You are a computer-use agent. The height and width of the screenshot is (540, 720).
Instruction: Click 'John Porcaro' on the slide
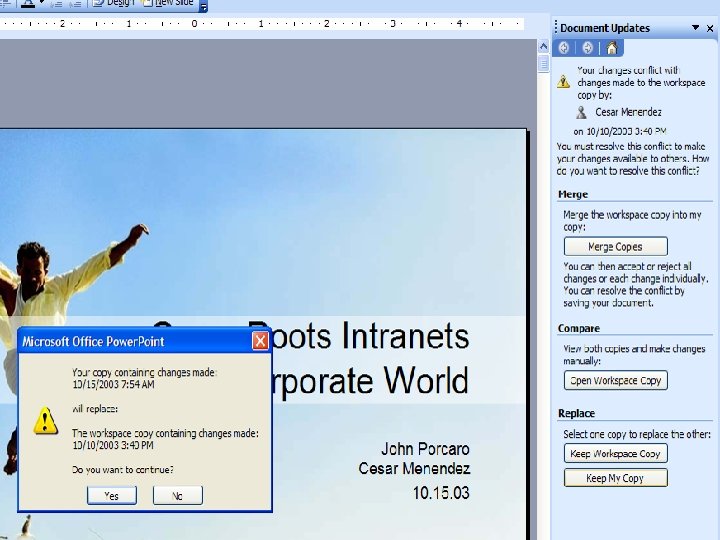425,449
